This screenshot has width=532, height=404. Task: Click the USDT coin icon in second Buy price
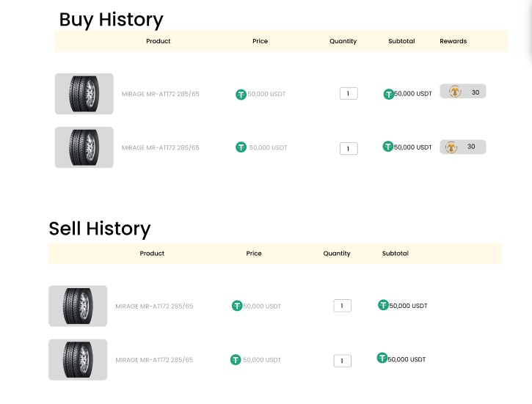click(241, 147)
